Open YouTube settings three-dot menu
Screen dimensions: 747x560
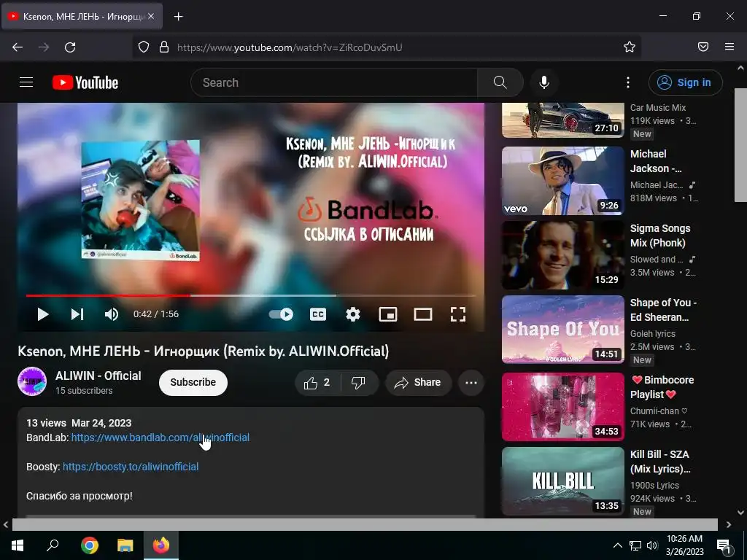(x=628, y=82)
